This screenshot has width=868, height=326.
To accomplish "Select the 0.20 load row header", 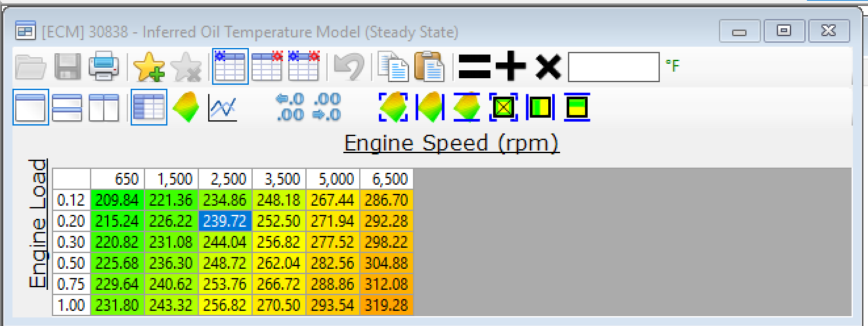I will point(72,221).
